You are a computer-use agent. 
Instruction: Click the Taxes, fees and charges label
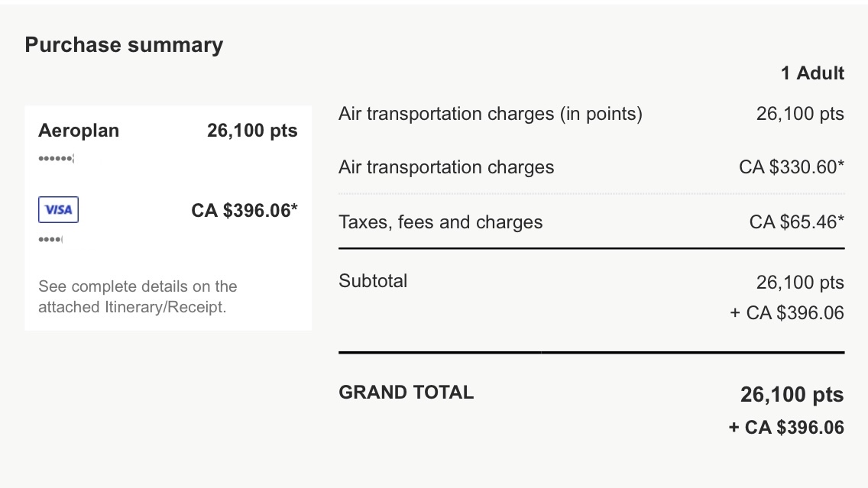440,222
